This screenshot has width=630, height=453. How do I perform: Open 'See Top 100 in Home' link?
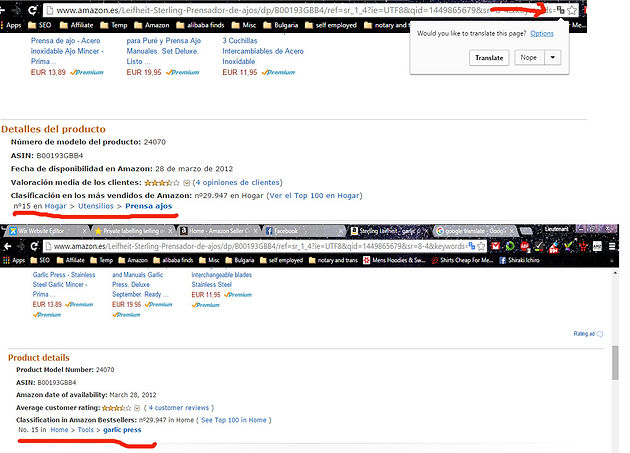[x=233, y=420]
